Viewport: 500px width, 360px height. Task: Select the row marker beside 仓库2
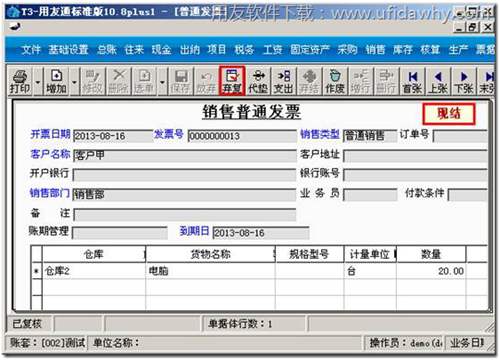tap(36, 271)
